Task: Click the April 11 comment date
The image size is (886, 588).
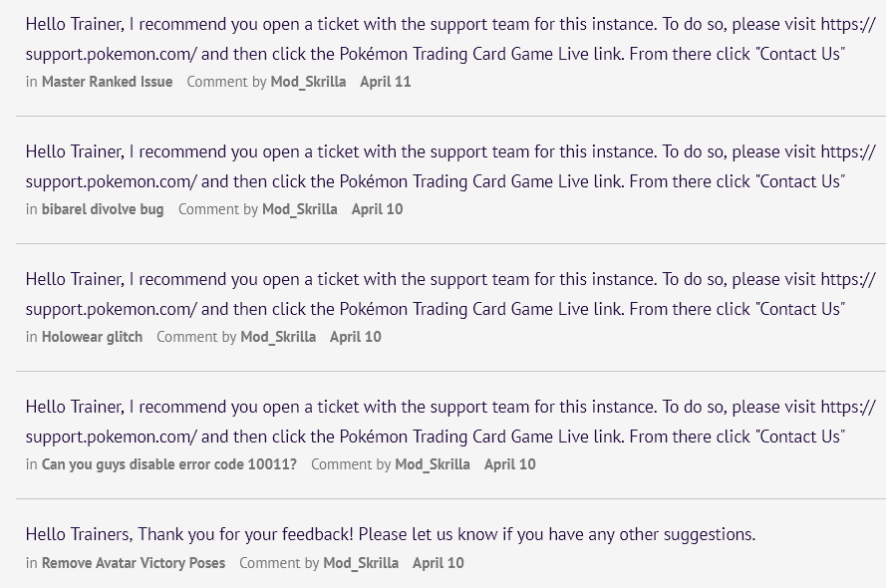Action: coord(386,82)
